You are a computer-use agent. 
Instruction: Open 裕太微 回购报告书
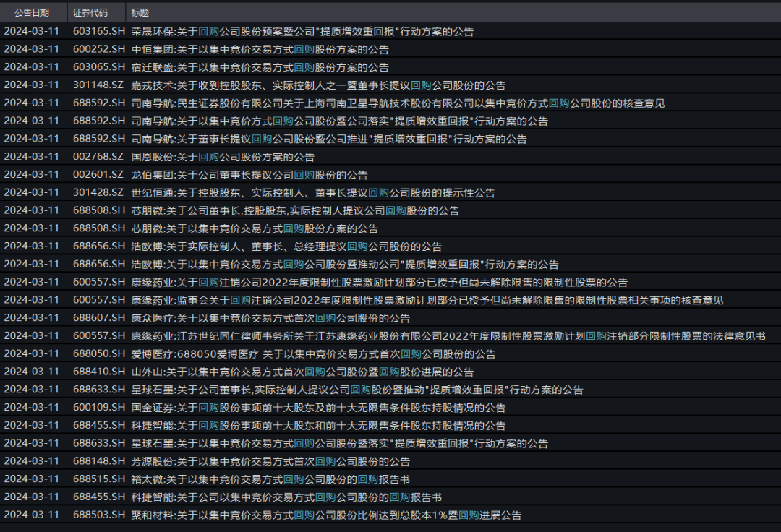click(270, 479)
